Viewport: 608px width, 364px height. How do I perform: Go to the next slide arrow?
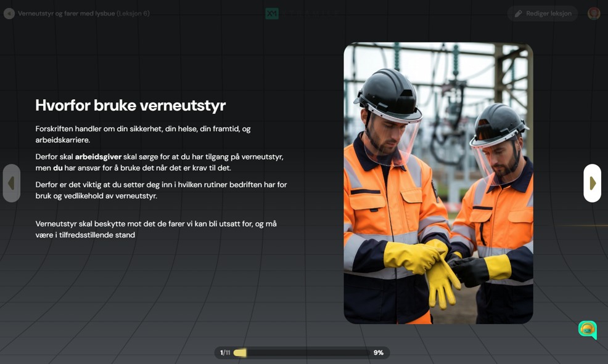point(592,183)
